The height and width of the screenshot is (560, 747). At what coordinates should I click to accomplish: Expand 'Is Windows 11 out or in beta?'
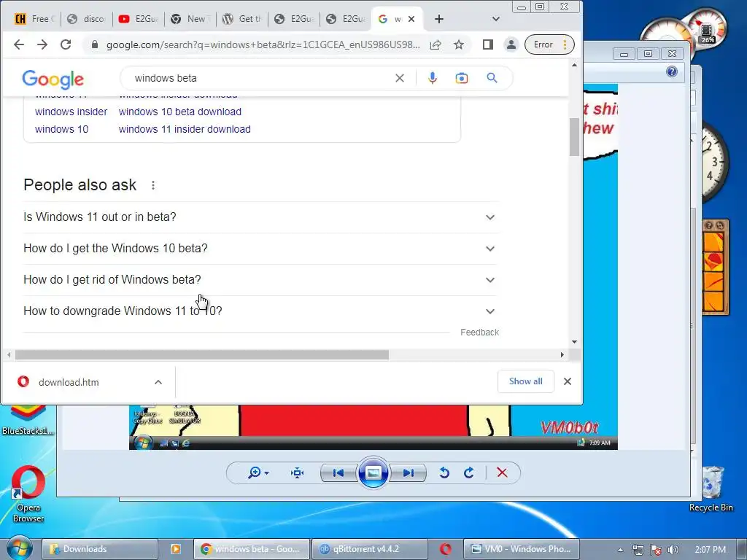(x=260, y=217)
